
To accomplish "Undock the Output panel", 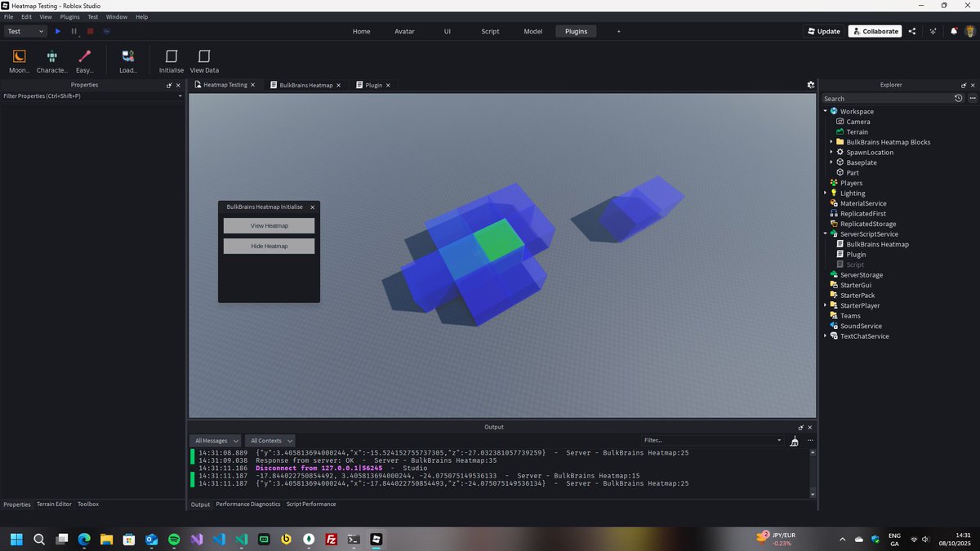I will [800, 427].
